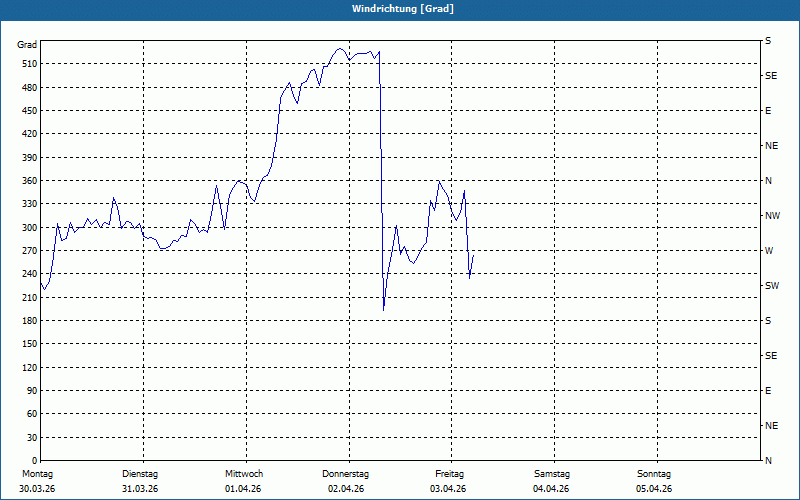
Task: Click the '240' tick label
Action: (30, 274)
